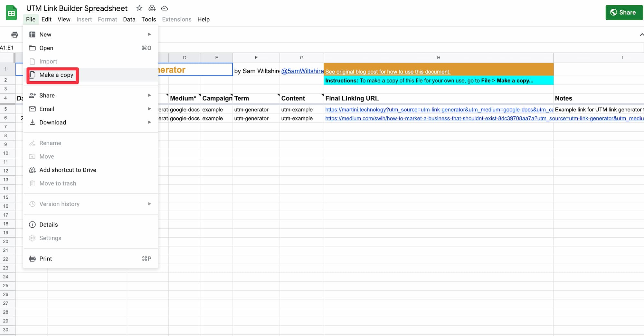Viewport: 644px width, 336px height.
Task: Select column G header
Action: tap(302, 58)
